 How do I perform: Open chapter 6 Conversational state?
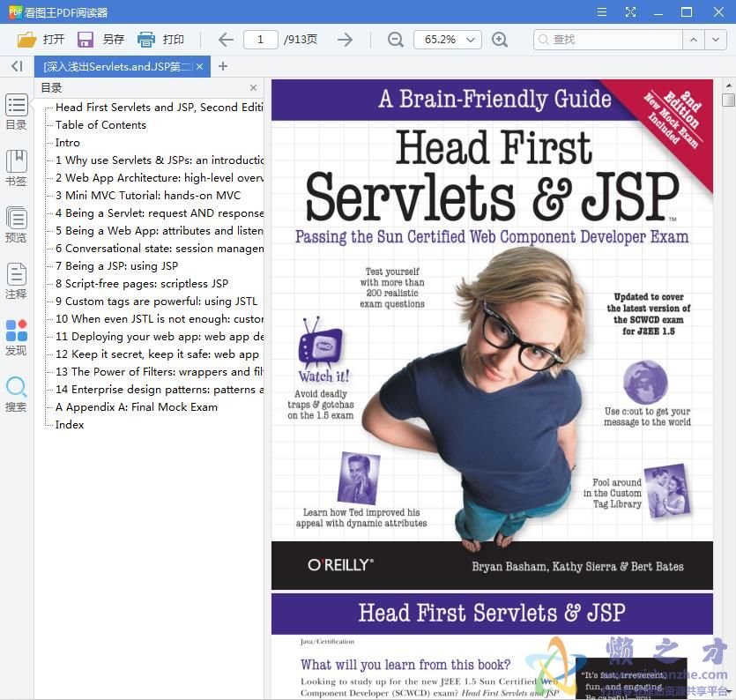(160, 249)
